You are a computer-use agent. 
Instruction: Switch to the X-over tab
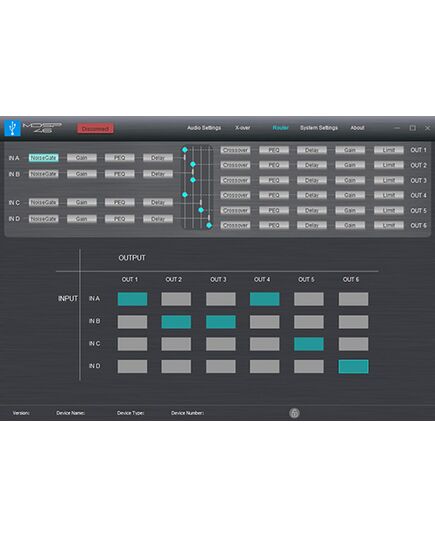[243, 128]
